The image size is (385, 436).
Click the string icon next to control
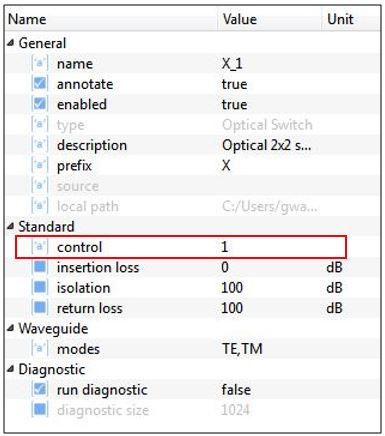(40, 247)
